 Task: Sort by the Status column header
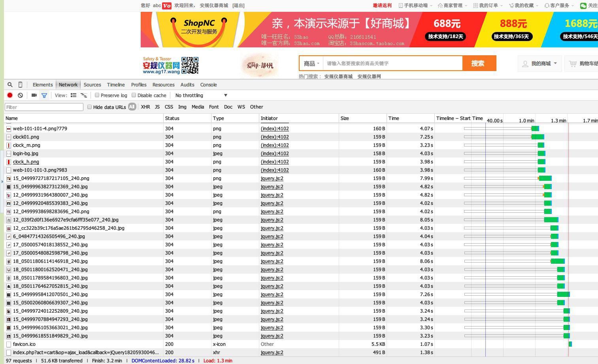click(187, 118)
